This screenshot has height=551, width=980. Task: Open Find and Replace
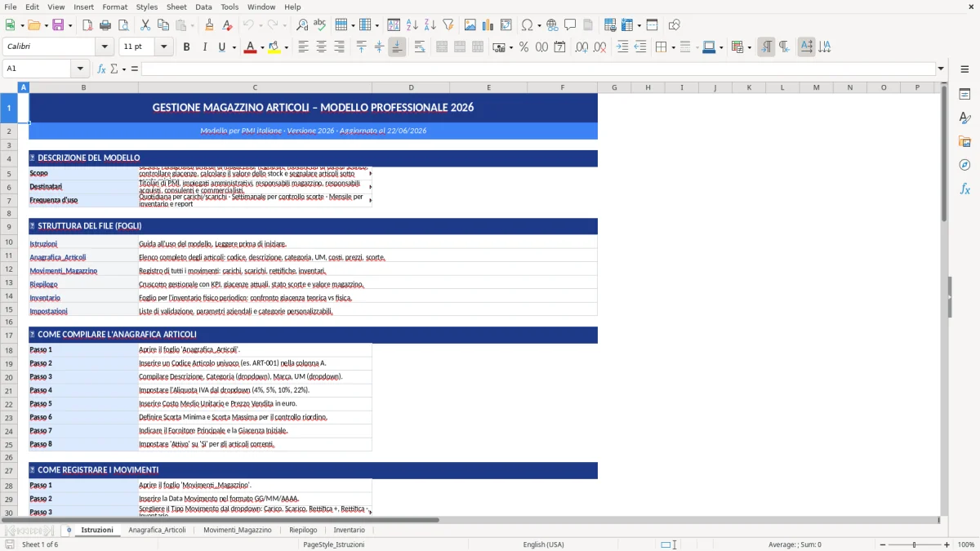pyautogui.click(x=302, y=25)
